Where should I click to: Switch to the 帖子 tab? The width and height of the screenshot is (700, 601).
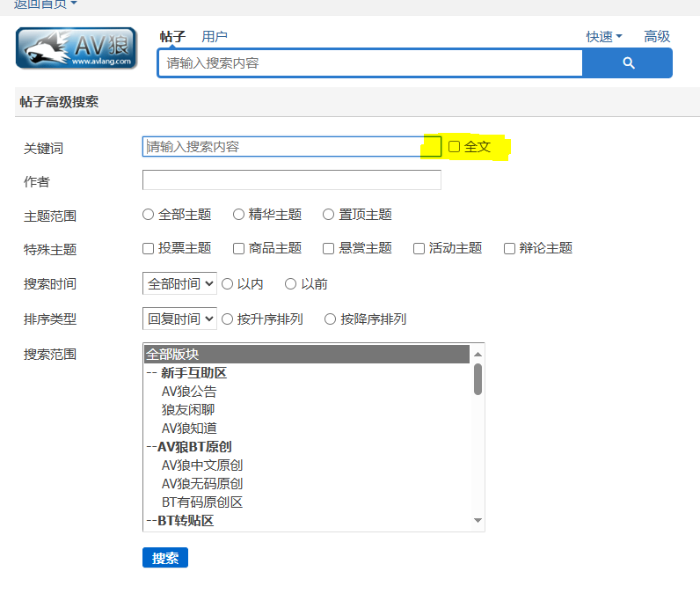point(172,37)
